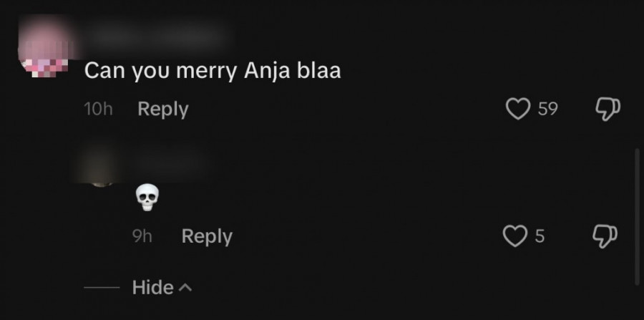Click the 5 likes count
Screen dimensions: 644x320
pos(540,236)
